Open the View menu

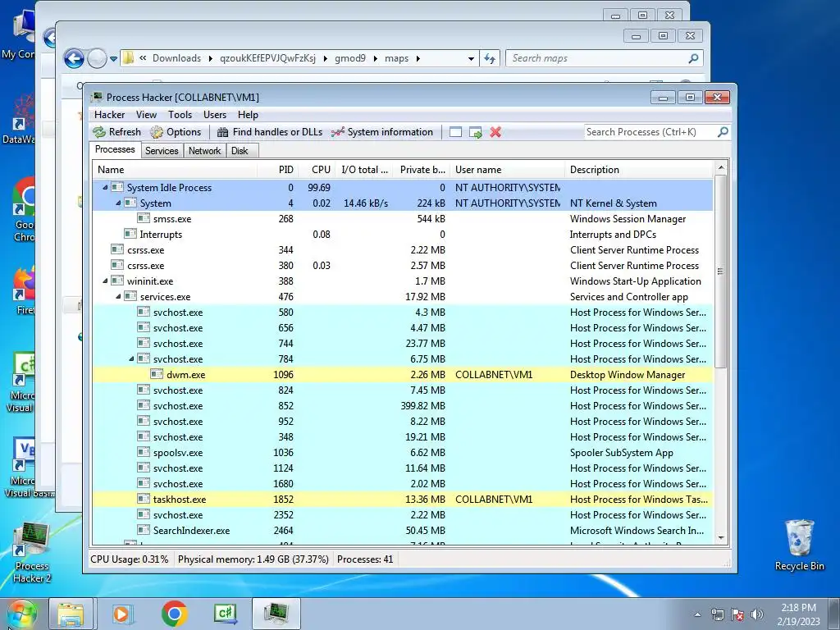click(146, 115)
